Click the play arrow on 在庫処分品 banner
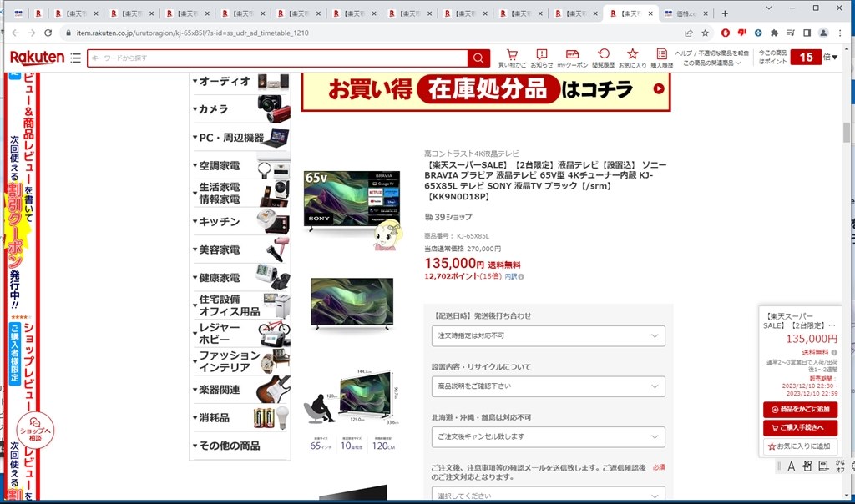855x504 pixels. click(659, 88)
